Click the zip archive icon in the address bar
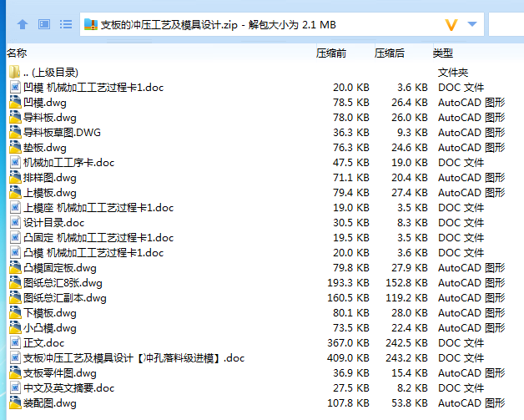 click(x=91, y=25)
